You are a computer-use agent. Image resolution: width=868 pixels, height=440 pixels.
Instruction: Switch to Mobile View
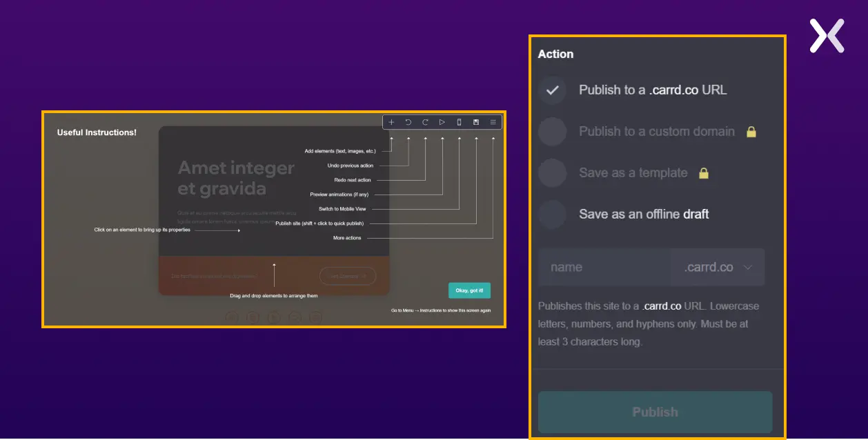[459, 122]
